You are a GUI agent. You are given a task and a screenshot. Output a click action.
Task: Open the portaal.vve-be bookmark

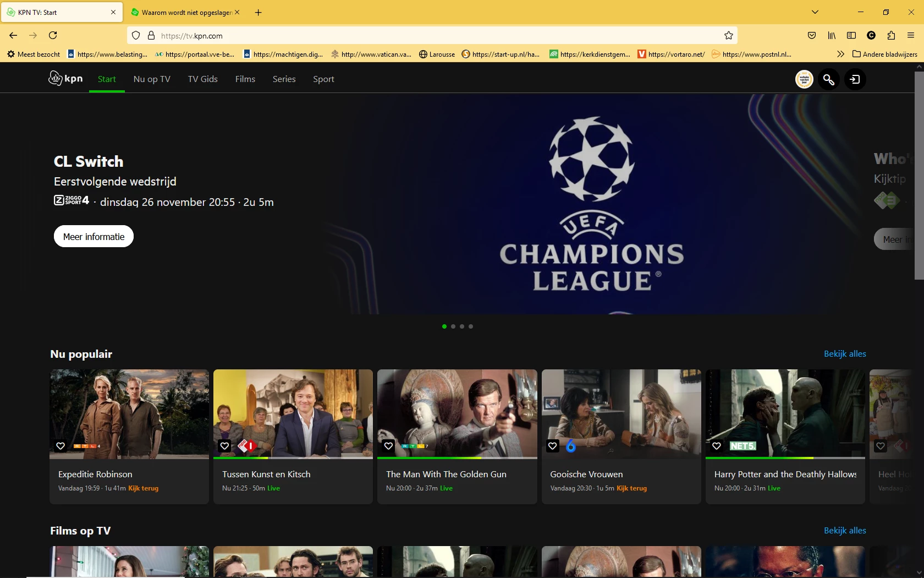(195, 54)
